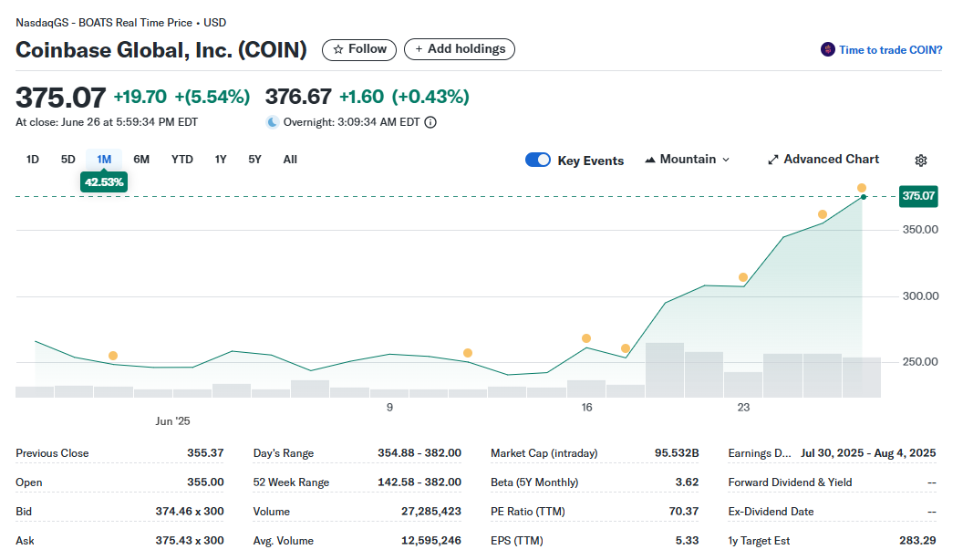This screenshot has height=560, width=963.
Task: Click the tallest volume bar below the chart
Action: (x=665, y=370)
